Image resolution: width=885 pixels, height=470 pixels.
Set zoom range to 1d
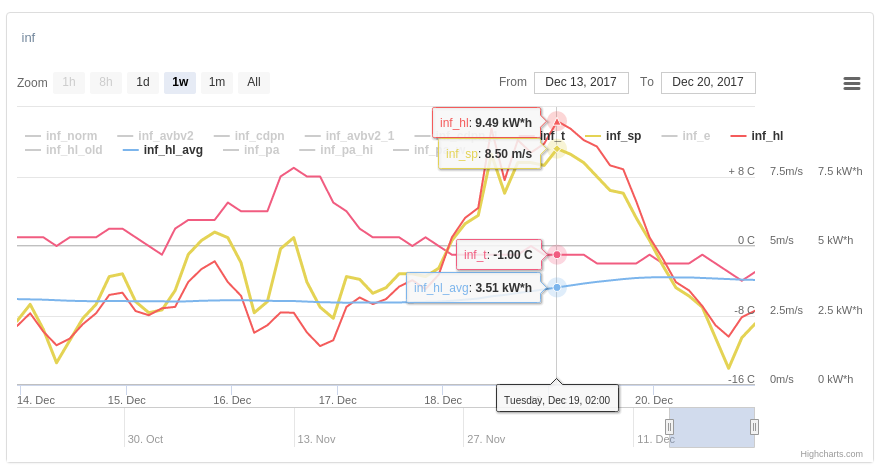pos(143,82)
